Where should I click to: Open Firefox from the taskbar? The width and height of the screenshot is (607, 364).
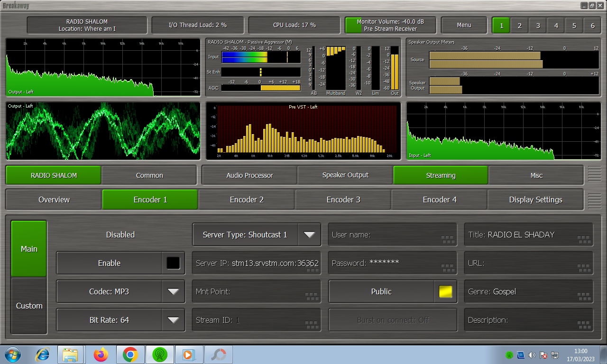tap(101, 355)
